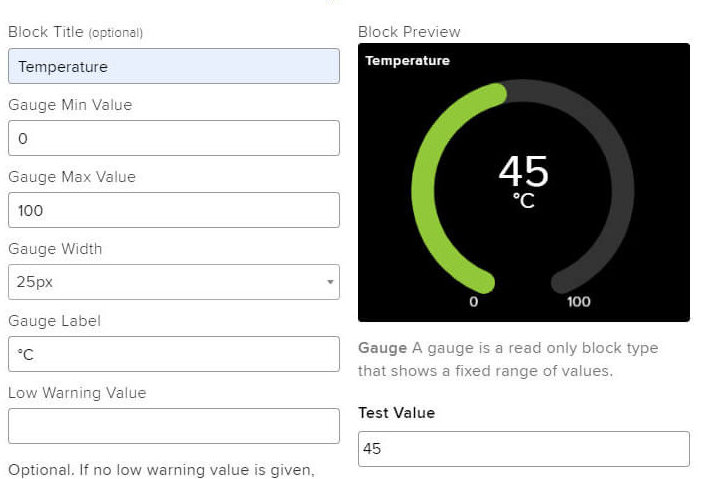Click the Gauge description text below preview
This screenshot has width=704, height=479.
click(508, 360)
